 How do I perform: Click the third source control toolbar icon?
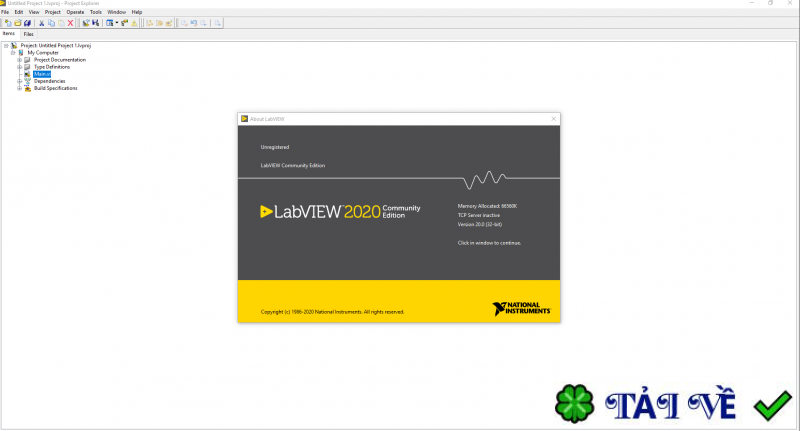click(204, 23)
